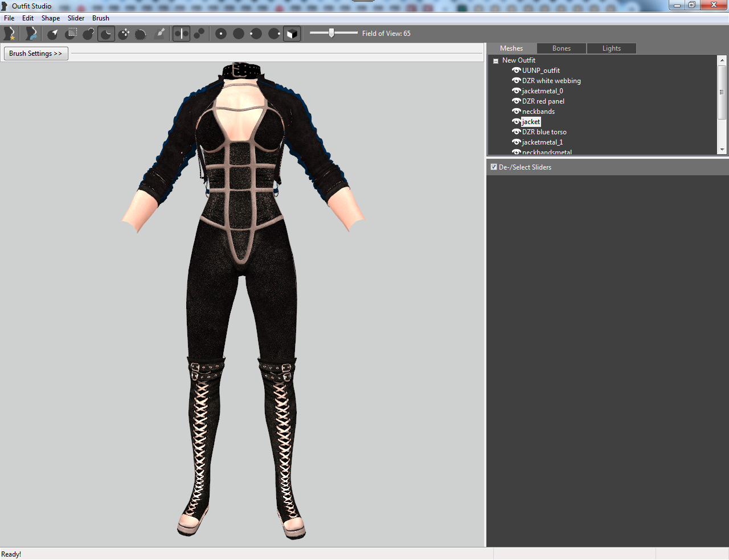Click the 'Ready!' status bar text

(11, 554)
